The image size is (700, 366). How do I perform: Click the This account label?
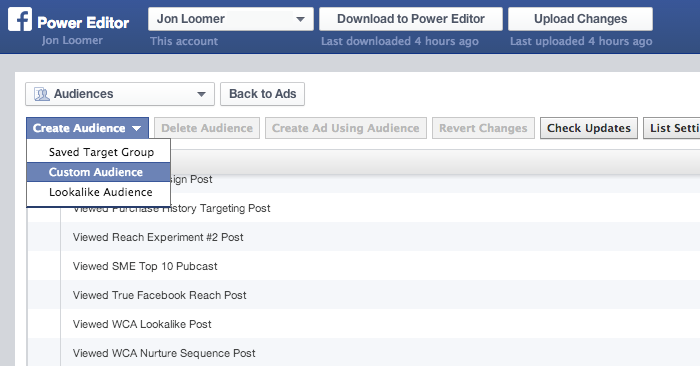pyautogui.click(x=184, y=42)
